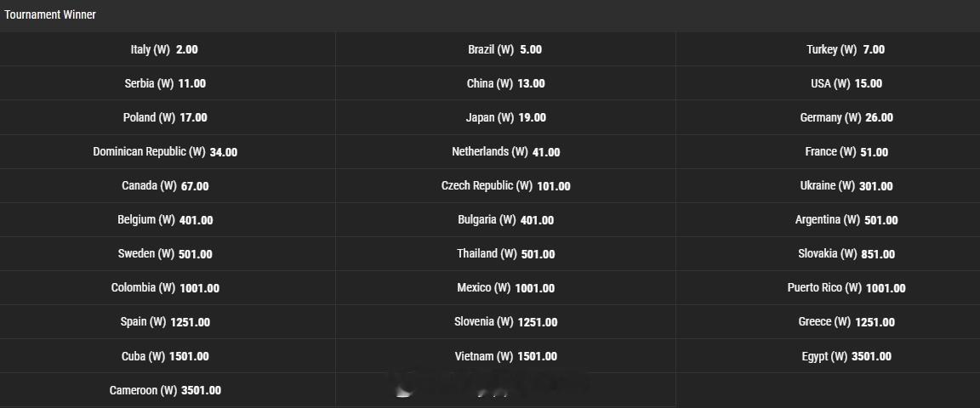Choose Argentina (W) 501.00 odds

click(x=828, y=220)
